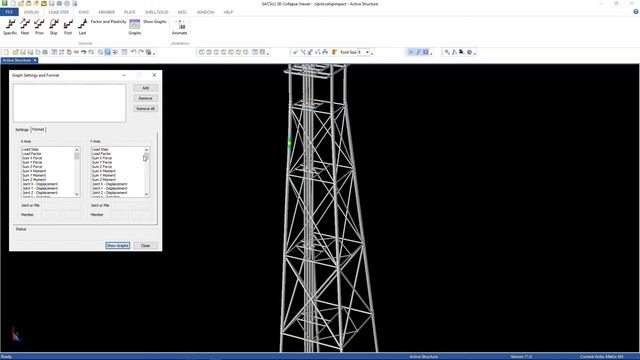Click the Skip load step icon

[53, 27]
